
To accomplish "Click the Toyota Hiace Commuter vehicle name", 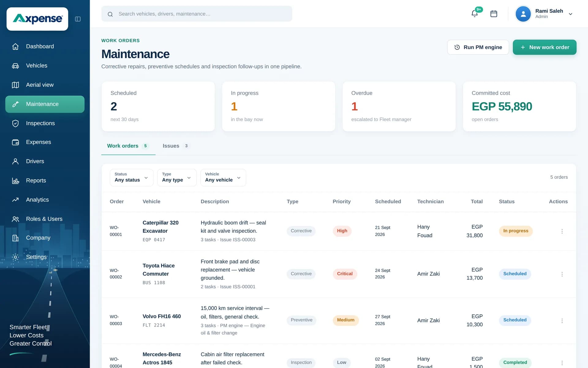I will pos(159,270).
